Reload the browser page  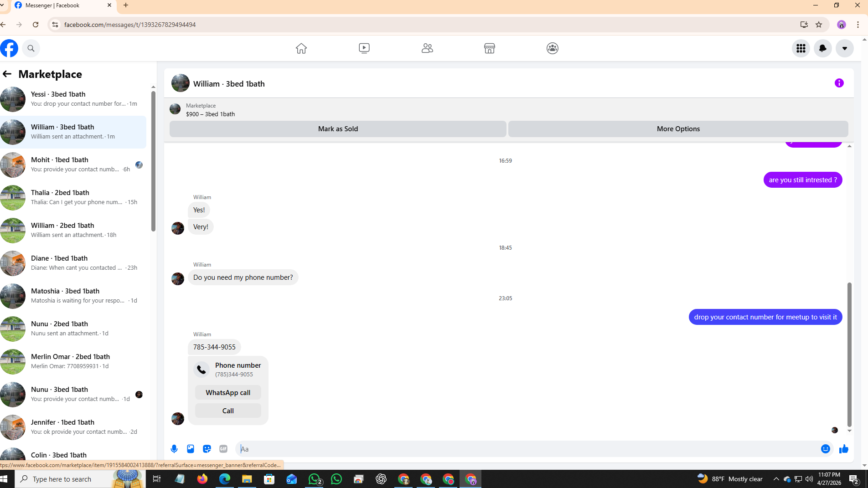[x=36, y=25]
